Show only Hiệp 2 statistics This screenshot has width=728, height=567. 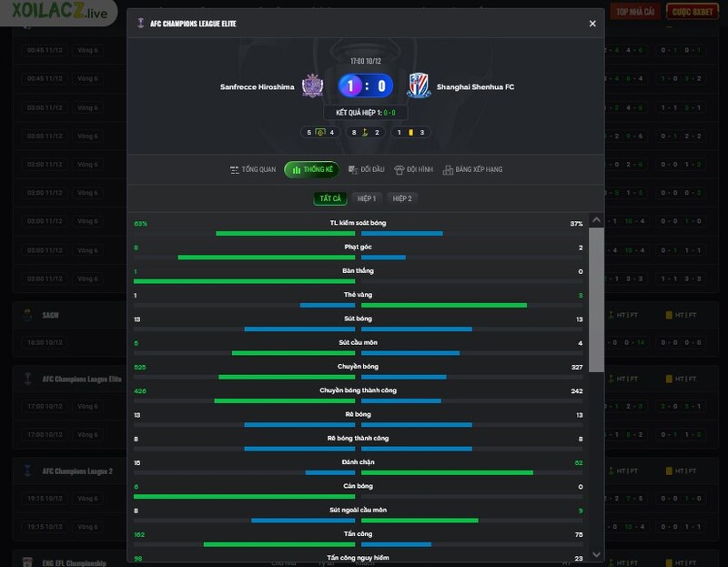pyautogui.click(x=401, y=198)
